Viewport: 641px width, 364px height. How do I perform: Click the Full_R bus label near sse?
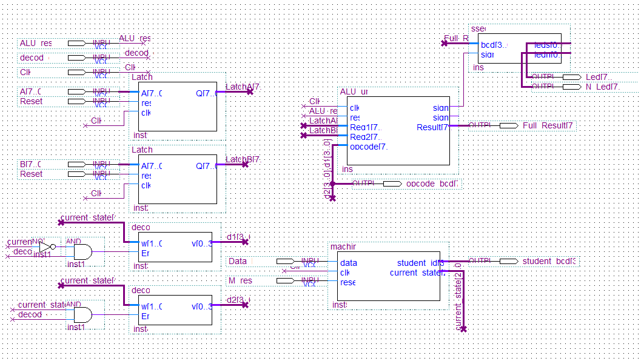pos(456,38)
